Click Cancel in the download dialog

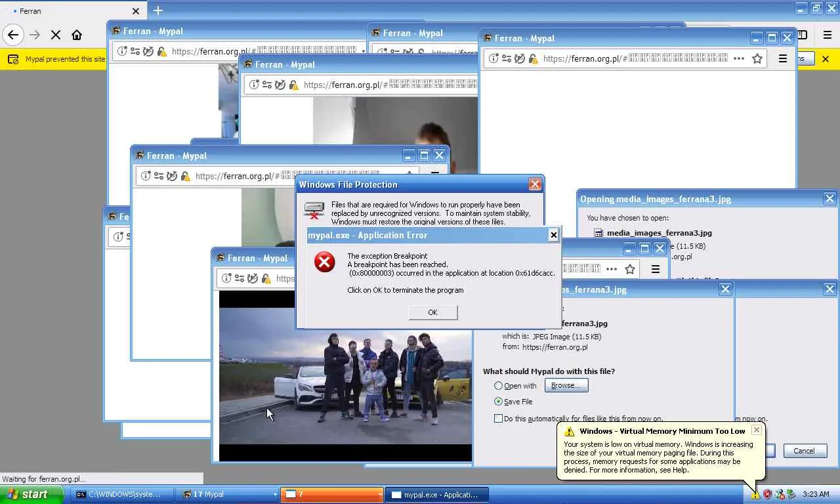point(804,451)
